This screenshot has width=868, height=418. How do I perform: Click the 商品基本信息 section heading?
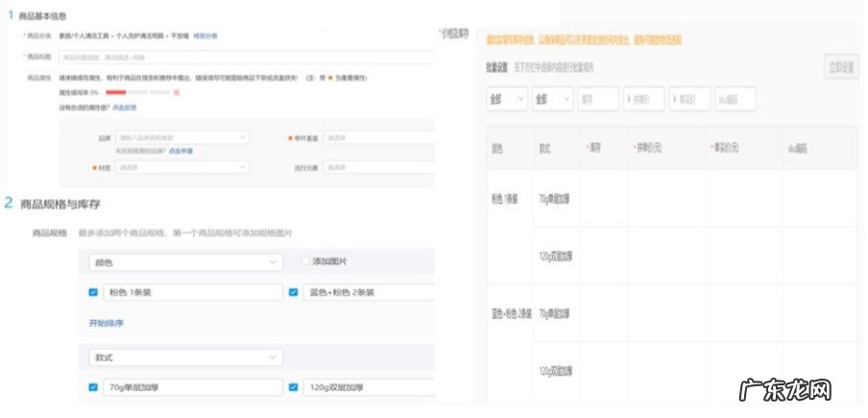tap(42, 16)
